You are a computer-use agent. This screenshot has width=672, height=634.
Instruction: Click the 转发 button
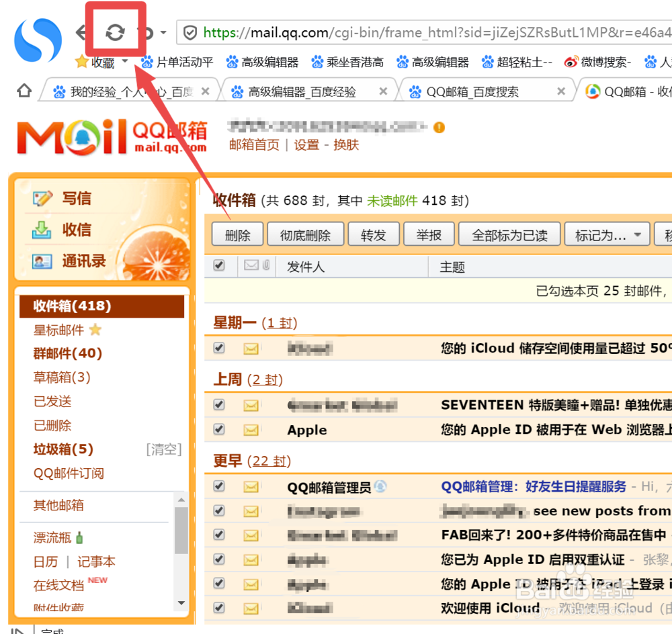tap(374, 234)
